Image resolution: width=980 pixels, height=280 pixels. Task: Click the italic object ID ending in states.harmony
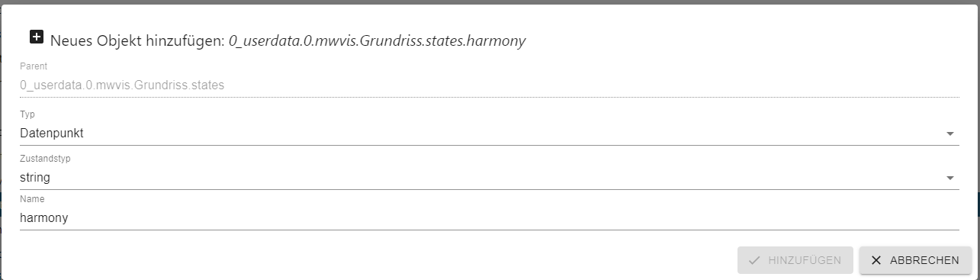coord(378,41)
